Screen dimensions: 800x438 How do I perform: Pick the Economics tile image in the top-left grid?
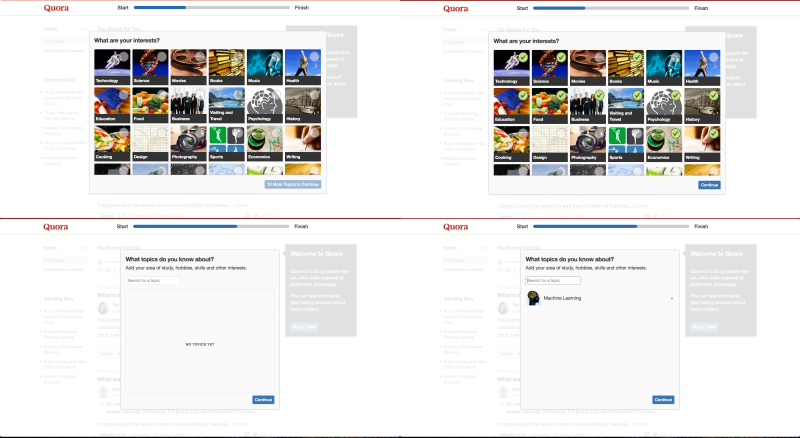(265, 143)
